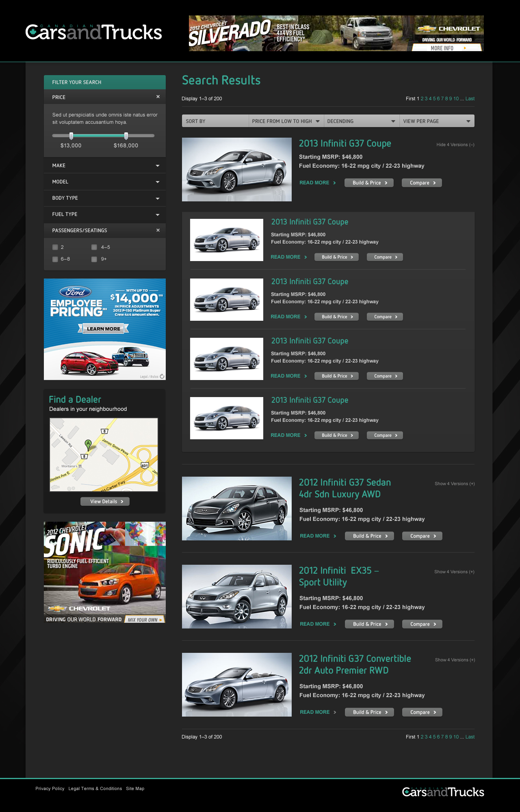Click LEARN MORE on Ford ad
Image resolution: width=520 pixels, height=812 pixels.
pos(104,329)
